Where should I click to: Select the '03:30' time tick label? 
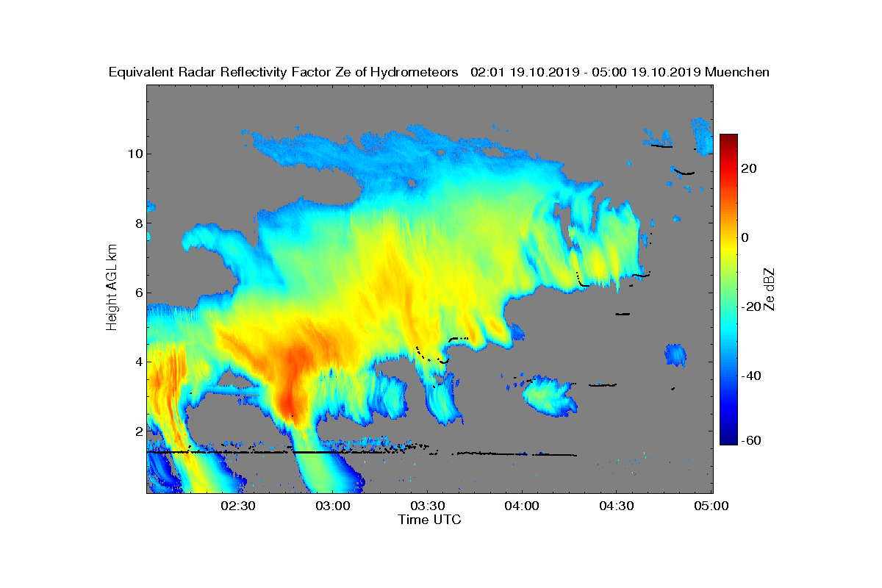click(x=427, y=506)
